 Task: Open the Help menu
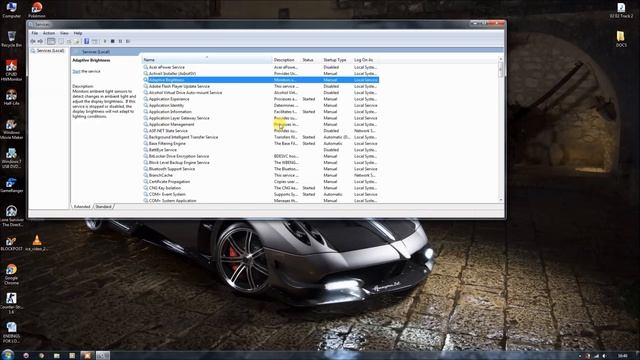78,33
